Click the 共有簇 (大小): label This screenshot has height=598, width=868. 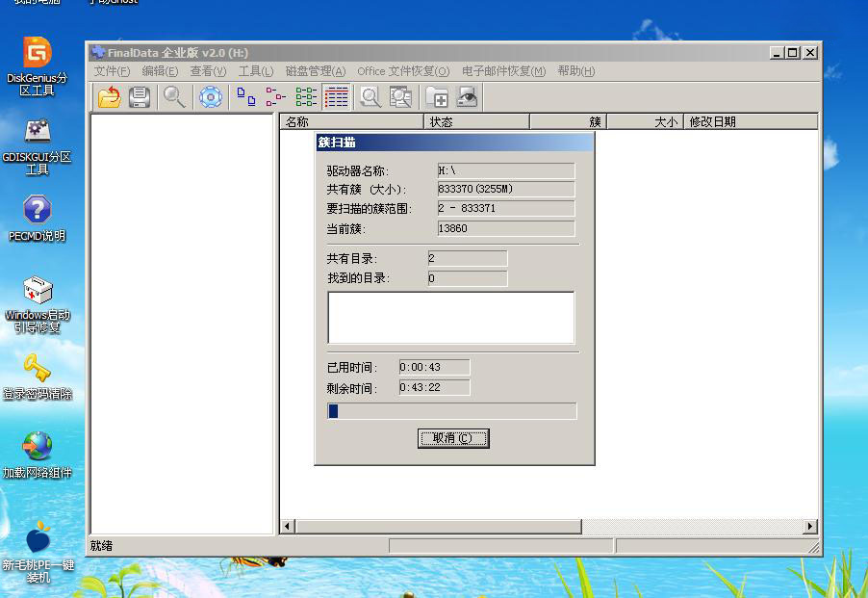(367, 190)
